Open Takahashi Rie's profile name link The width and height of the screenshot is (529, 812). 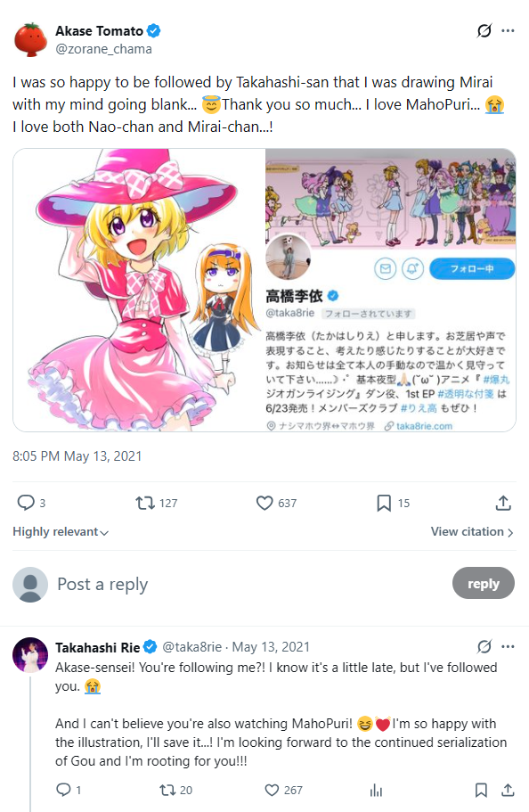(97, 647)
